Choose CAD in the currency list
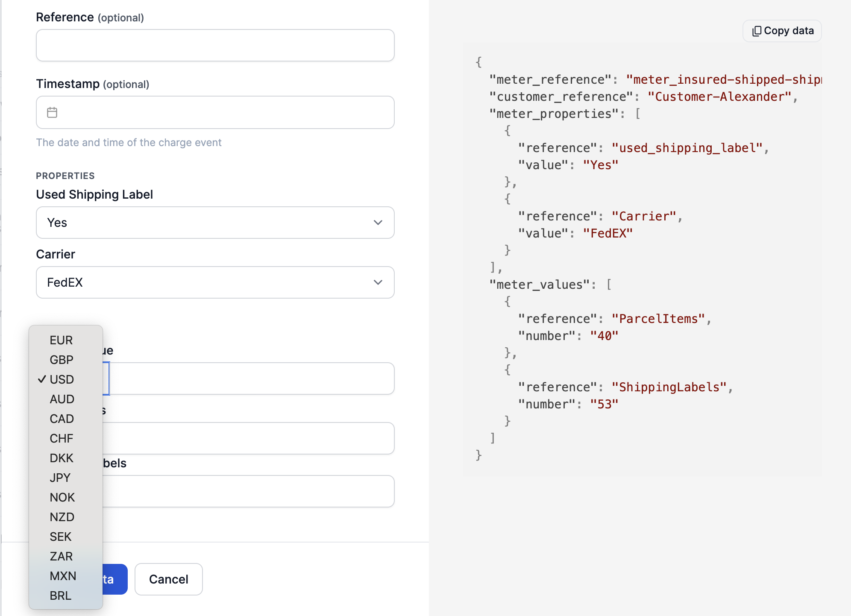This screenshot has height=616, width=851. point(62,419)
